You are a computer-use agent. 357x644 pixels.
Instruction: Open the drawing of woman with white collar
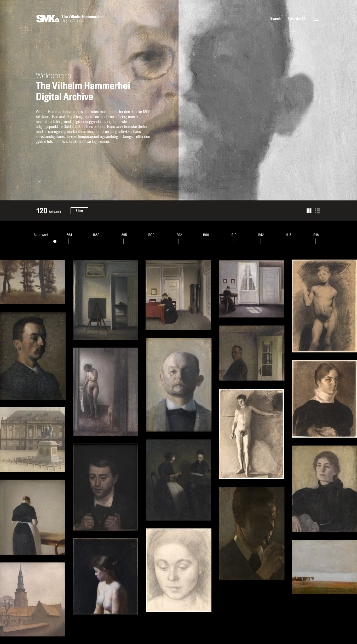(x=324, y=399)
